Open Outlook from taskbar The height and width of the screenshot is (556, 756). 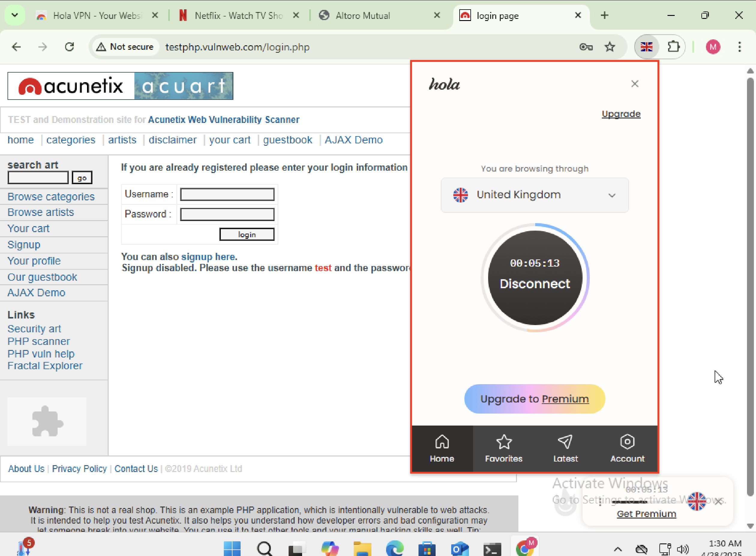tap(460, 549)
